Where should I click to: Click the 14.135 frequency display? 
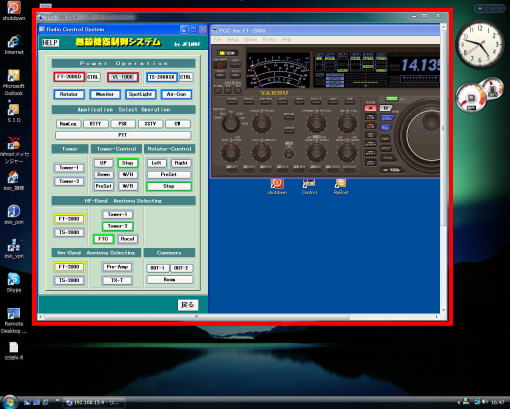(x=420, y=65)
